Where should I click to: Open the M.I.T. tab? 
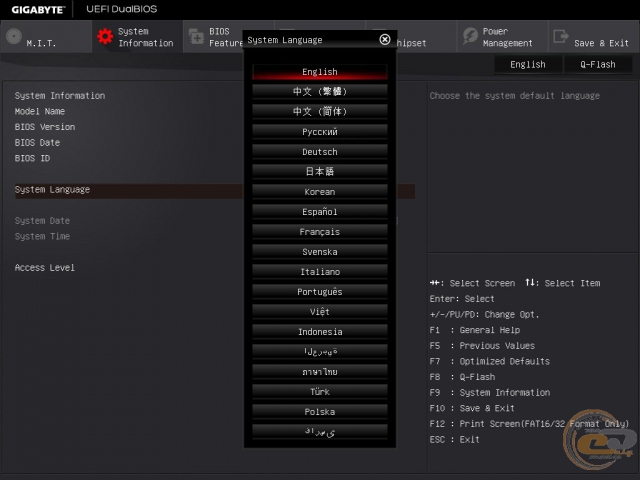point(46,37)
